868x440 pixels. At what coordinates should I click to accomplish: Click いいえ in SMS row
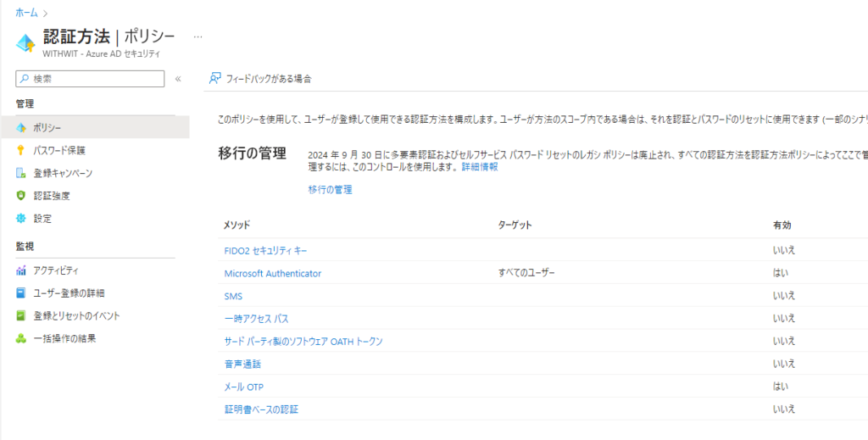784,296
